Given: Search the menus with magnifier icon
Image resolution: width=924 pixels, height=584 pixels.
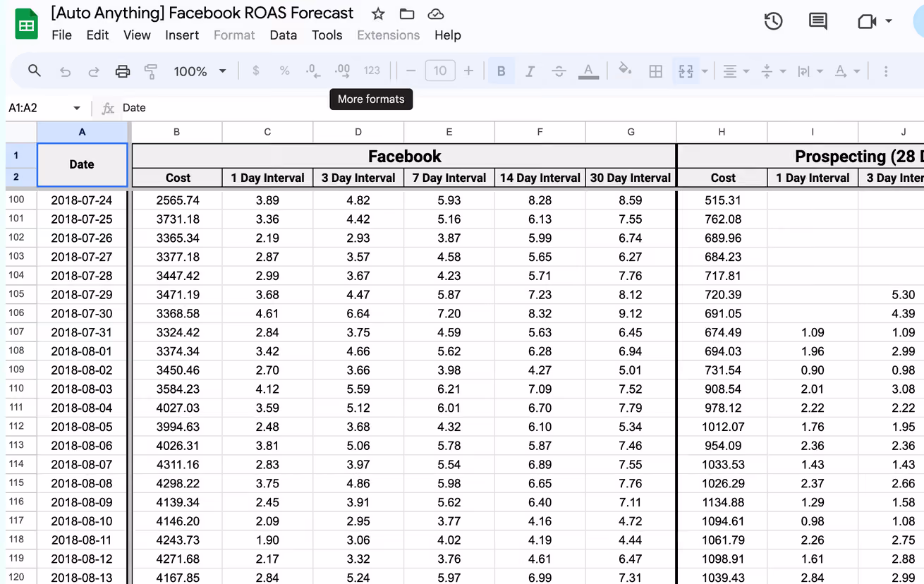Looking at the screenshot, I should (34, 71).
